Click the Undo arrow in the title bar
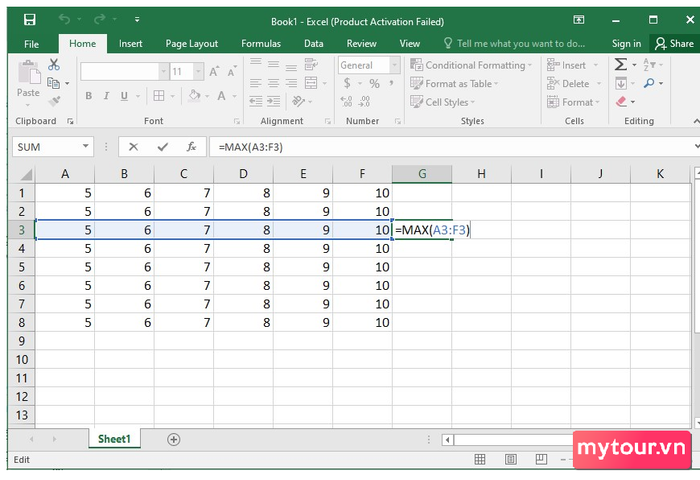This screenshot has height=480, width=700. pyautogui.click(x=64, y=19)
